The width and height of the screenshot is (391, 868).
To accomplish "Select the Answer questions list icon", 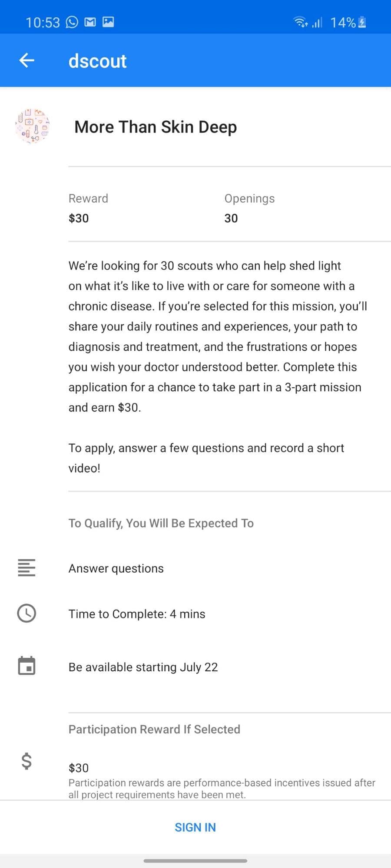I will pyautogui.click(x=26, y=568).
